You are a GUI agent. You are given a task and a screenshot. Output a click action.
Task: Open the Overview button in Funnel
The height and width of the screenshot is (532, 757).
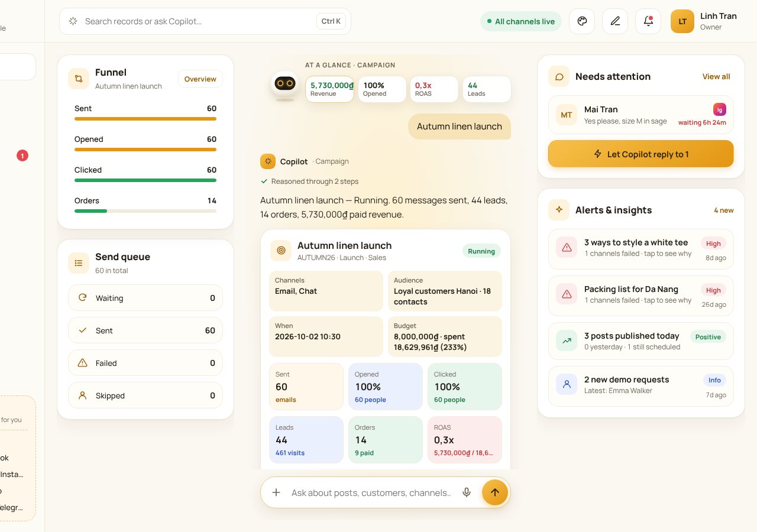point(200,79)
